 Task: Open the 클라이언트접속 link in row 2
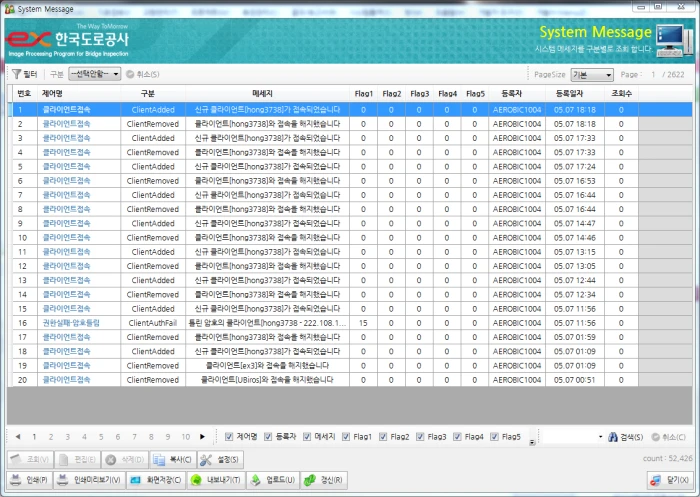point(67,124)
